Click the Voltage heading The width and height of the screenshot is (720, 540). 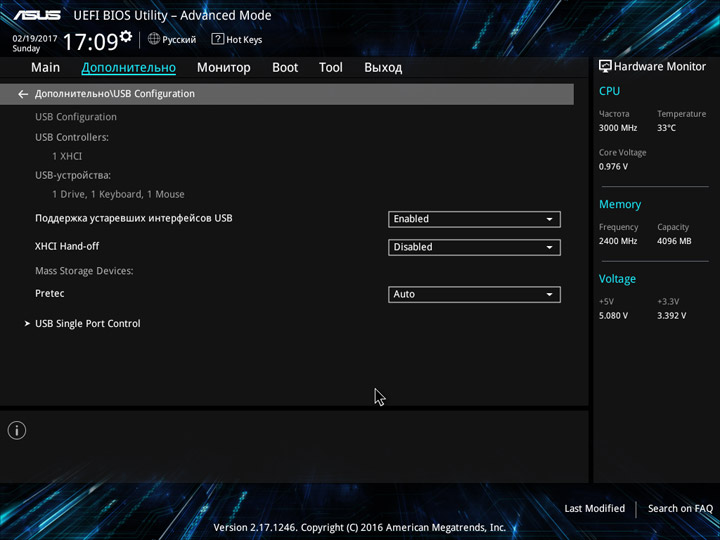click(617, 279)
